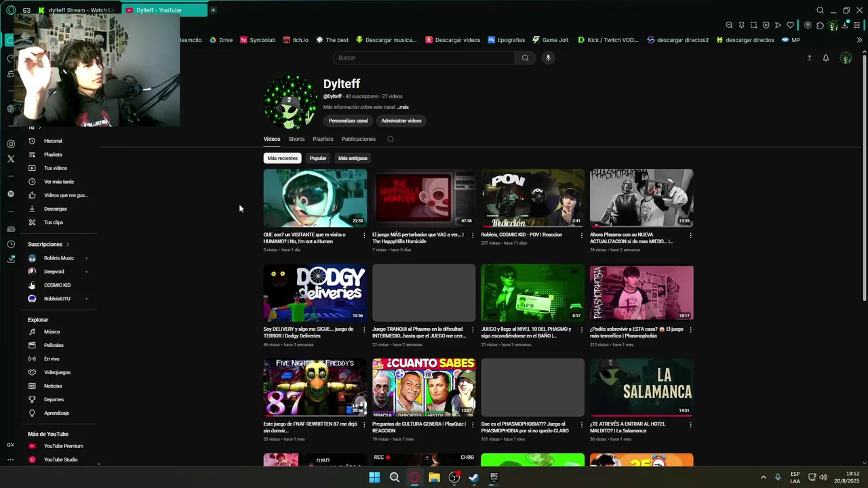Viewport: 868px width, 488px height.
Task: Open YouTube Studio link in sidebar
Action: point(60,460)
